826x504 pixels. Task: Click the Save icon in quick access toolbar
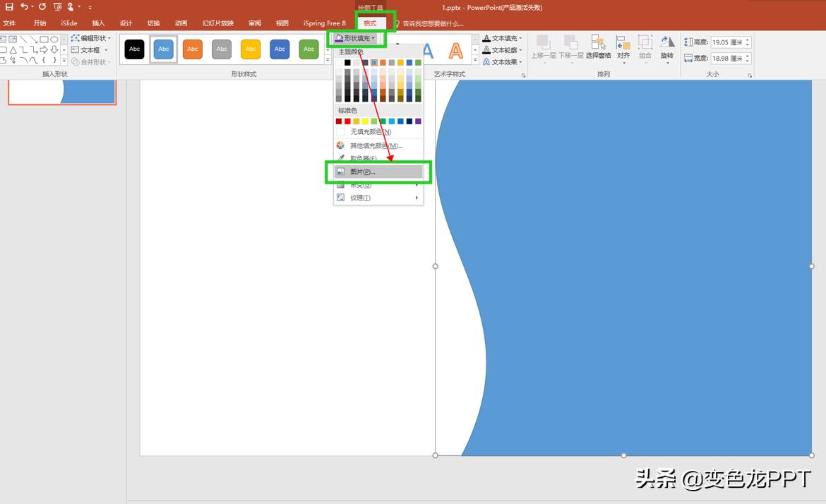pyautogui.click(x=9, y=7)
